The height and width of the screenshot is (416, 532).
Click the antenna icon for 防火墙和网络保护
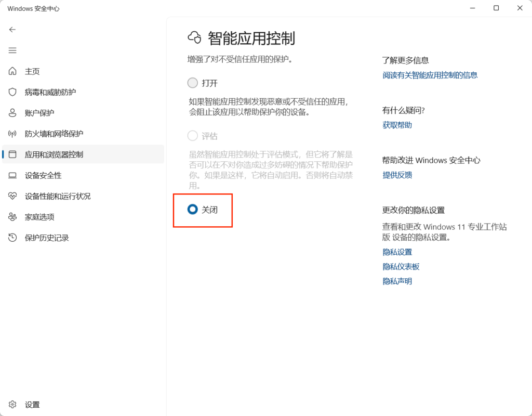(12, 134)
